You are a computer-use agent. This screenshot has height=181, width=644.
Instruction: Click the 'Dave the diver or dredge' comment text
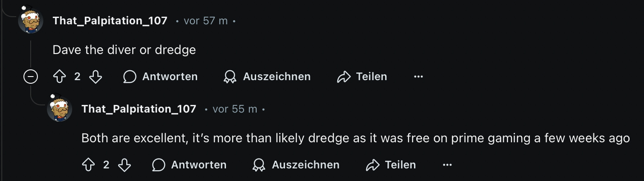[x=124, y=50]
